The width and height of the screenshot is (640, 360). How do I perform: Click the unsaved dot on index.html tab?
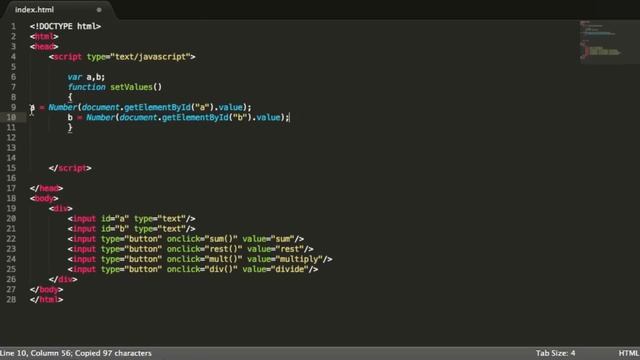[x=99, y=10]
